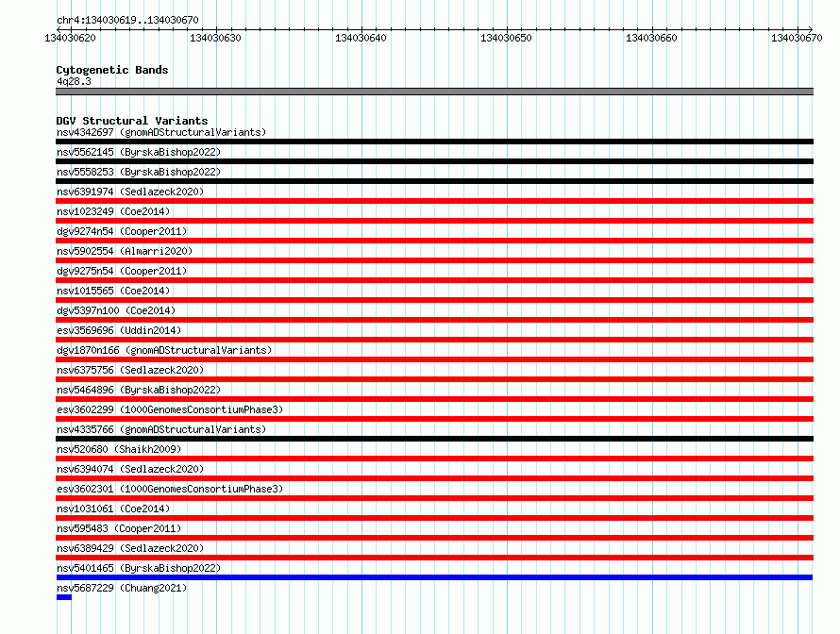Click the black bar under nsv5558253
The height and width of the screenshot is (634, 840).
click(434, 181)
